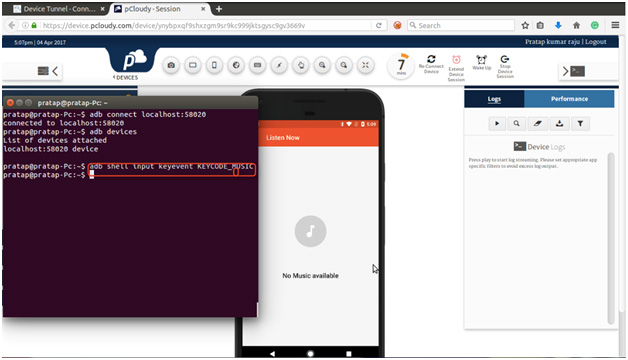Tap the Listen Now header on phone
628x360 pixels.
pyautogui.click(x=283, y=138)
